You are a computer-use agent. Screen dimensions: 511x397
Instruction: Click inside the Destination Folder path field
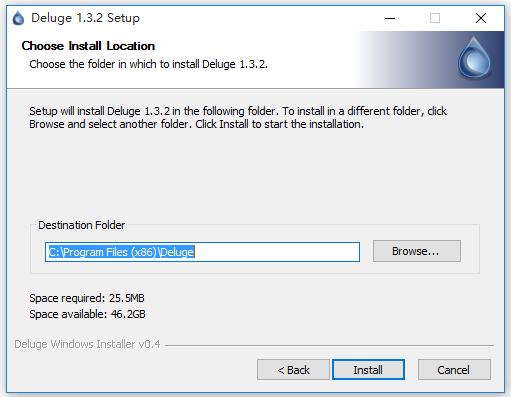tap(202, 252)
